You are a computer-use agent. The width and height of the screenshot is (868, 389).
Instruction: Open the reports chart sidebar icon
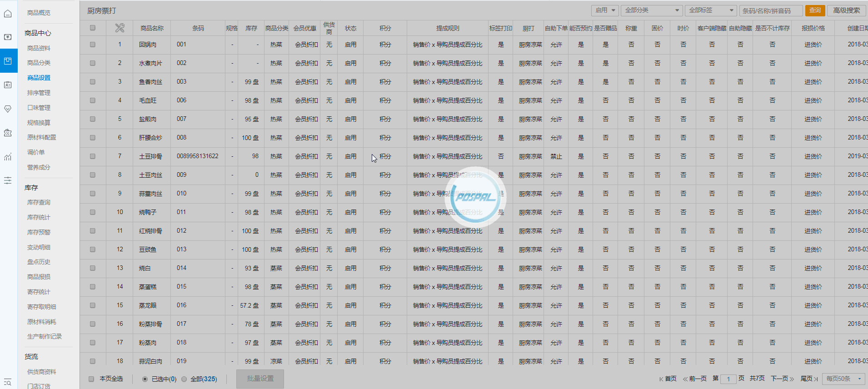click(x=8, y=157)
